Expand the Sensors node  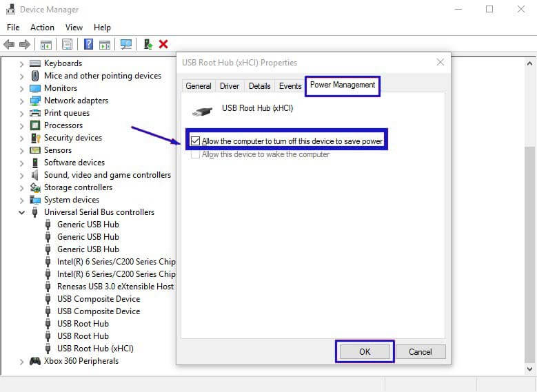21,151
